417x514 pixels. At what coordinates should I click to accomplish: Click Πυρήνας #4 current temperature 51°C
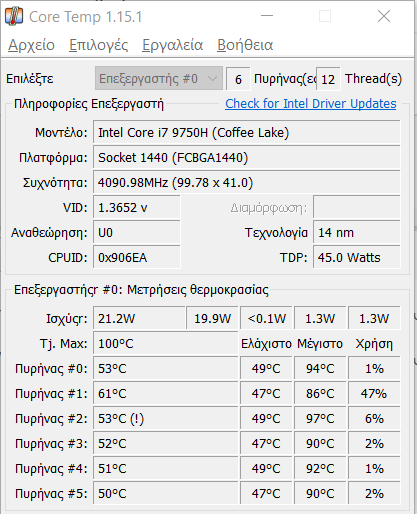coord(166,468)
